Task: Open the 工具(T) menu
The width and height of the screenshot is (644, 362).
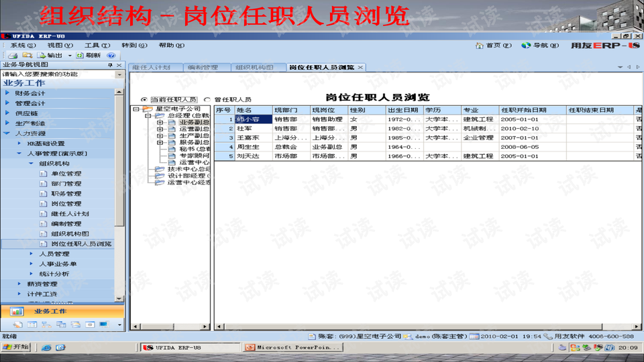Action: pos(97,45)
